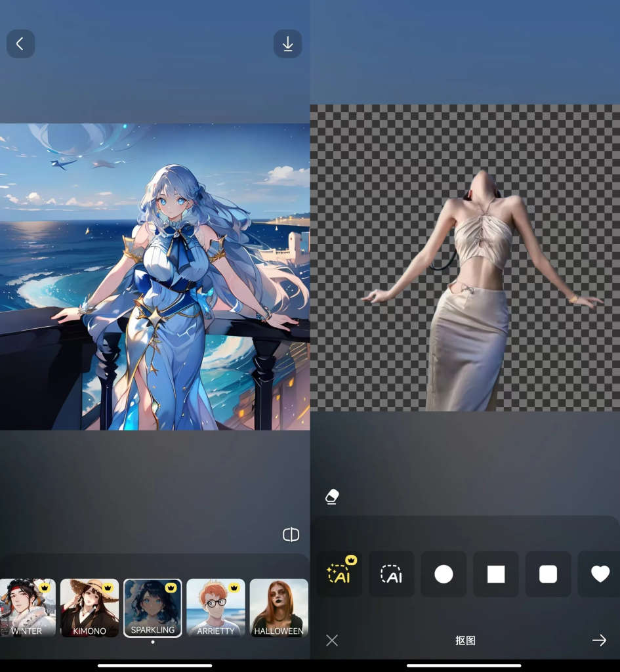The width and height of the screenshot is (620, 672).
Task: Choose the square cutout shape
Action: pos(496,574)
